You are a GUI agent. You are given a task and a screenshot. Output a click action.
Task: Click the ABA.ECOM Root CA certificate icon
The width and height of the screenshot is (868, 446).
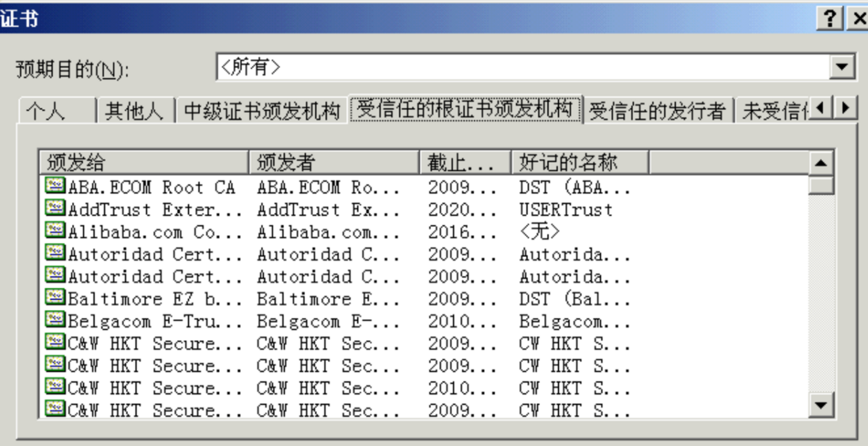tap(55, 185)
